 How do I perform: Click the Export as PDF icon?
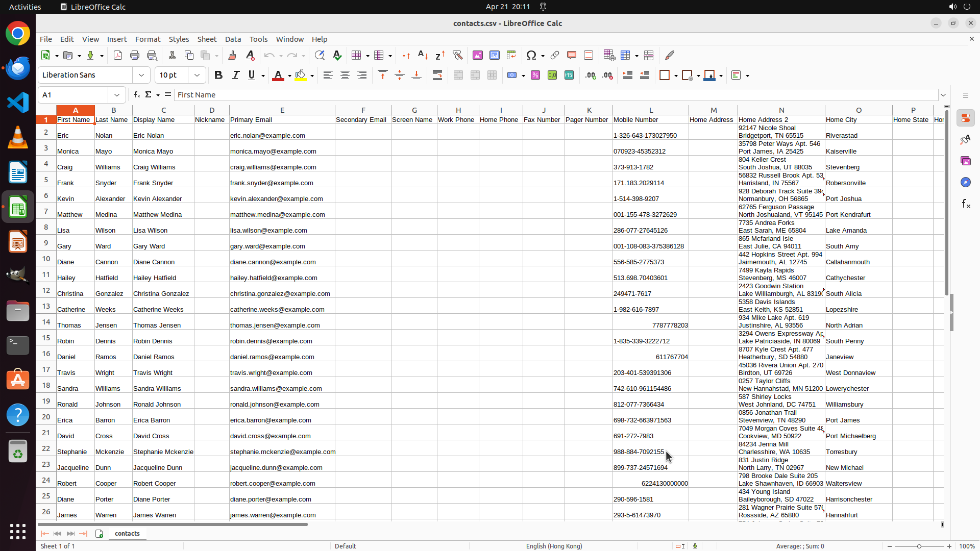point(118,55)
